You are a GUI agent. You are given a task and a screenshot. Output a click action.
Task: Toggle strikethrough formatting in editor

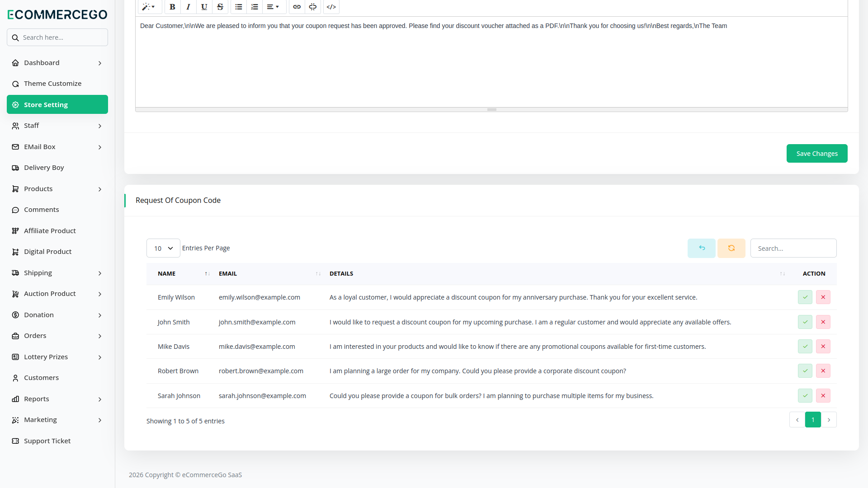[x=220, y=7]
